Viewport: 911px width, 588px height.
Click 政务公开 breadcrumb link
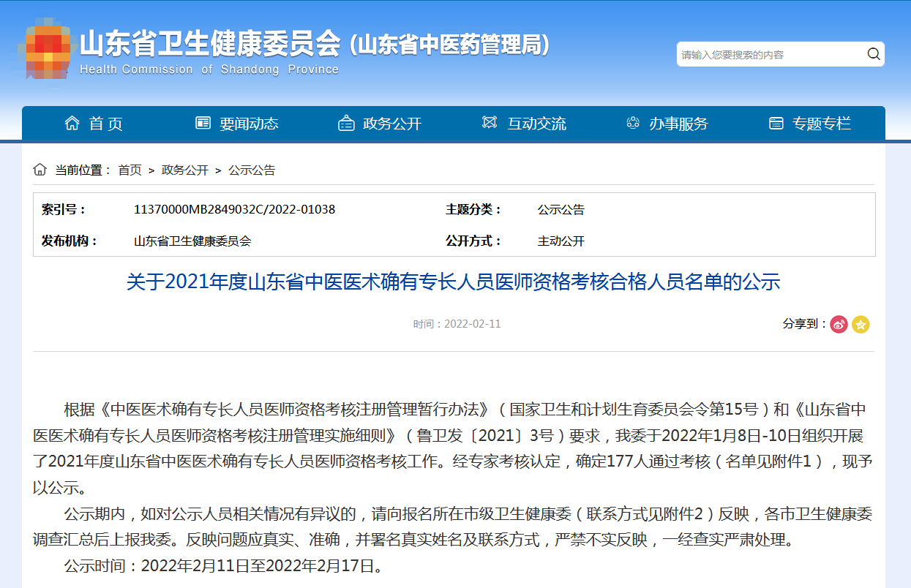tap(185, 170)
